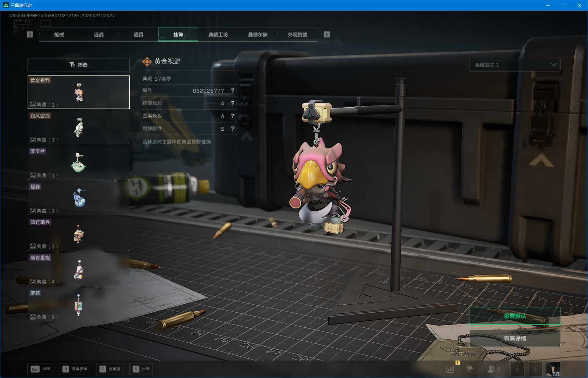Click the 典藏 image icon on 暗行哨兵 card
This screenshot has height=378, width=588.
(33, 246)
